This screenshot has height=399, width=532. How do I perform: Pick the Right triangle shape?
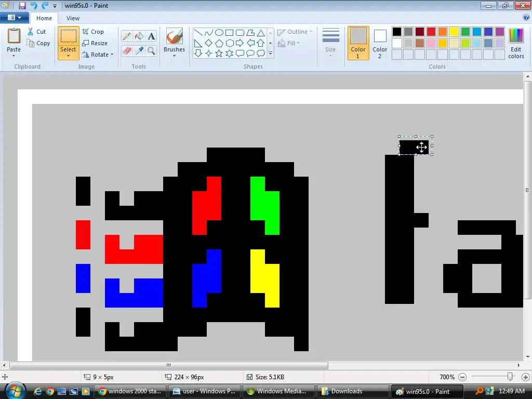pos(198,43)
